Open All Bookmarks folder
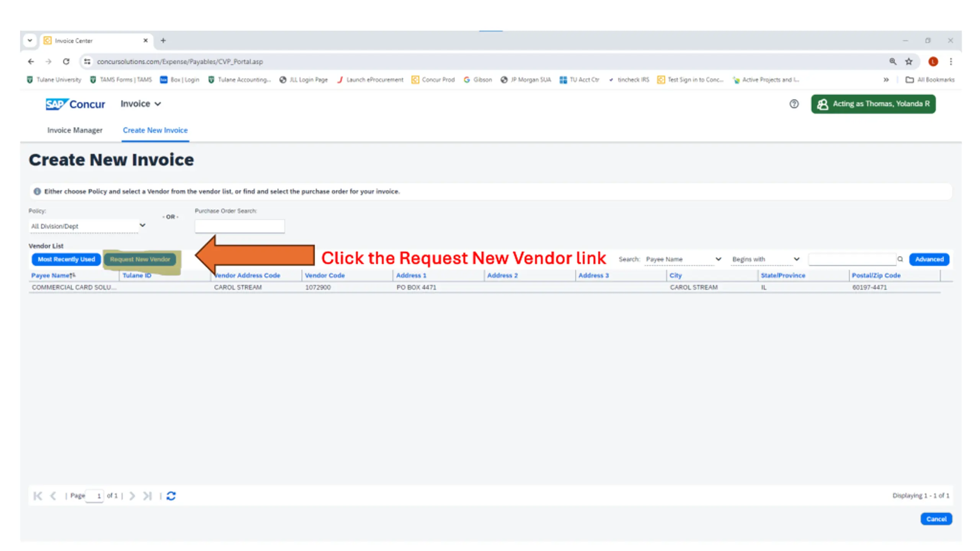Screen dimensions: 980x551 pos(930,80)
